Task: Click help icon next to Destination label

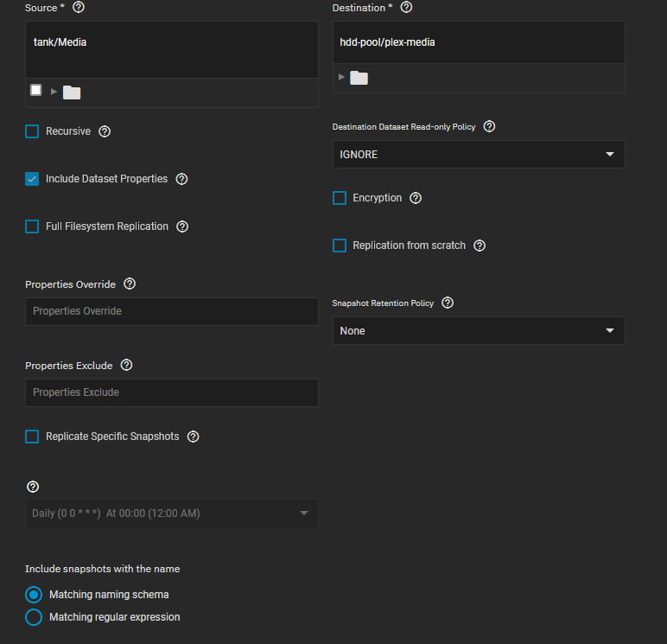Action: 407,7
